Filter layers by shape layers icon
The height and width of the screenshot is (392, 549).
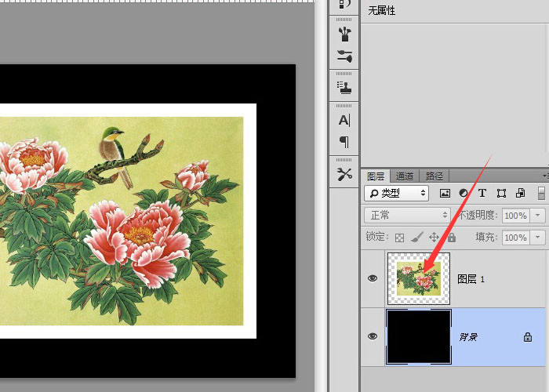click(x=501, y=193)
